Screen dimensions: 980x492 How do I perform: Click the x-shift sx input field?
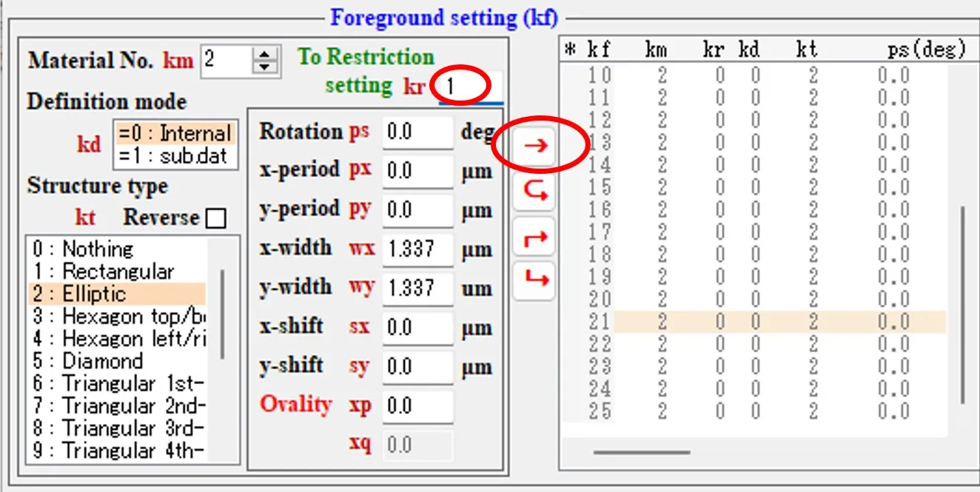(x=417, y=327)
